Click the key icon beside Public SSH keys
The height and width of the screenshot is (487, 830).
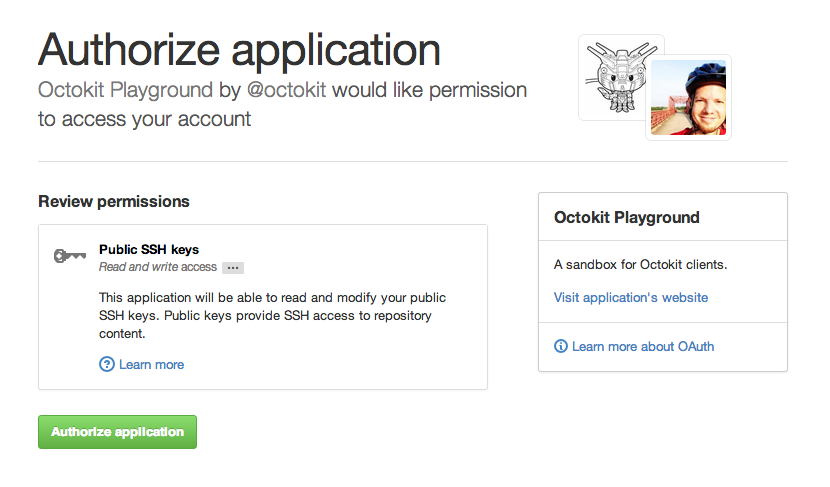68,257
